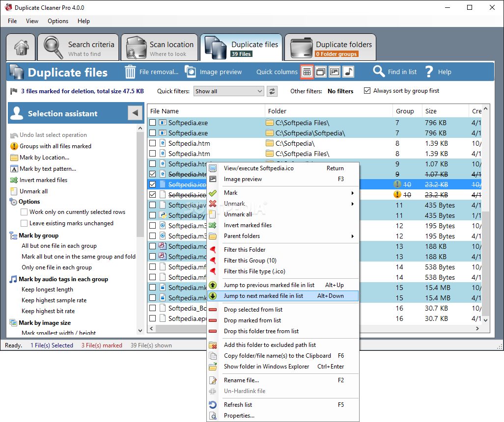The image size is (504, 422).
Task: Switch to the Scan location tab
Action: pyautogui.click(x=160, y=47)
